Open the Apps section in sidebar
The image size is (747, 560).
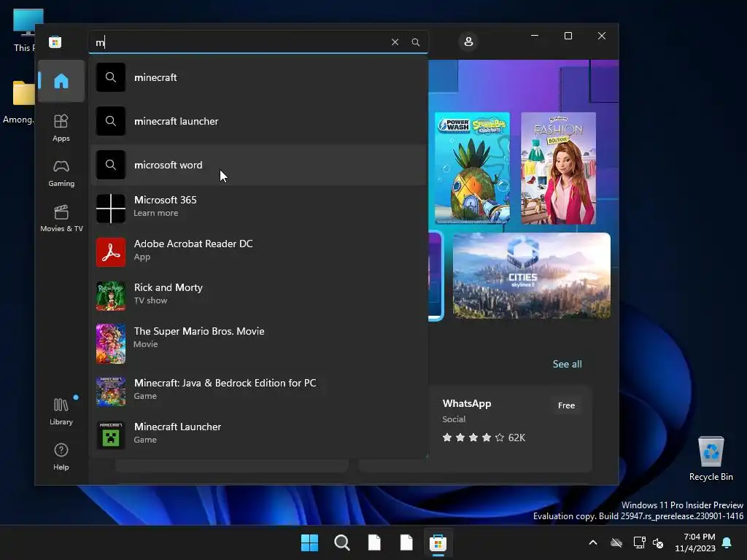(x=61, y=128)
